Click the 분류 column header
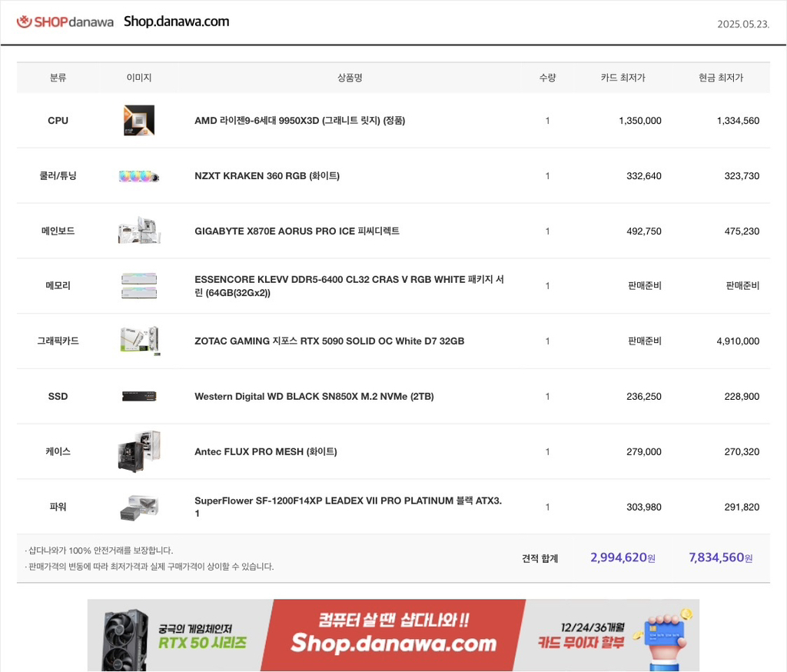The height and width of the screenshot is (672, 787). click(58, 78)
